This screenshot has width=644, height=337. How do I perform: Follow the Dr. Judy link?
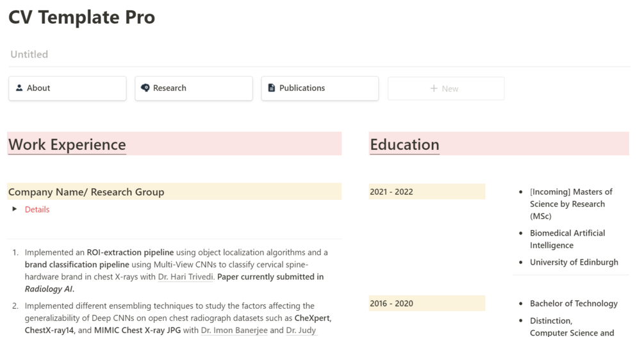301,331
